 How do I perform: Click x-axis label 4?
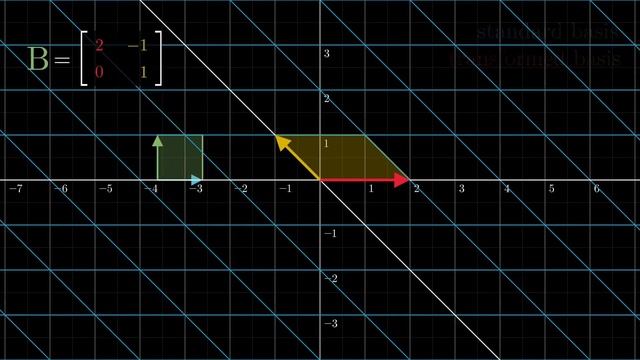click(507, 189)
